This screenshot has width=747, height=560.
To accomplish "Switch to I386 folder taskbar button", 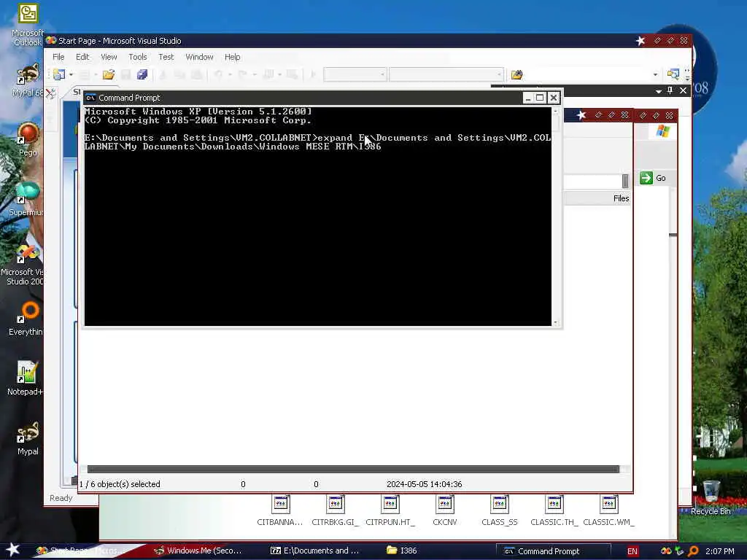I will (402, 551).
